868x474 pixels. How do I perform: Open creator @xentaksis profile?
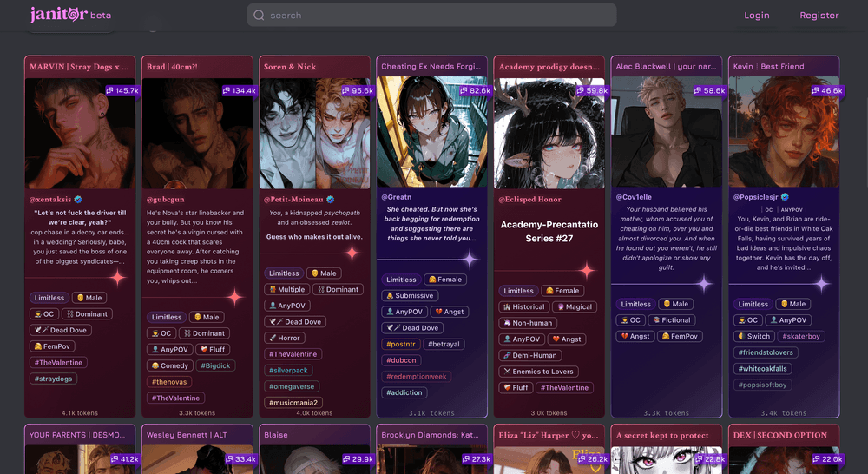point(50,200)
